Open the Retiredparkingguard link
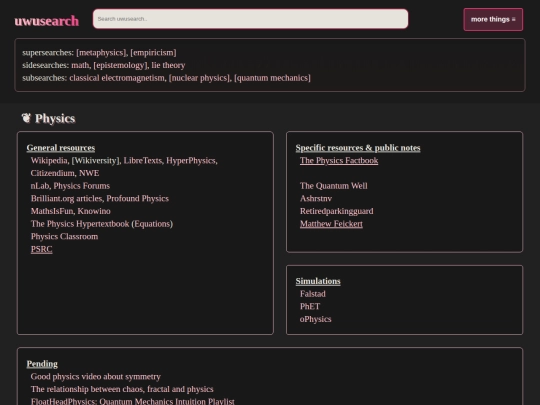Image resolution: width=540 pixels, height=405 pixels. point(336,211)
